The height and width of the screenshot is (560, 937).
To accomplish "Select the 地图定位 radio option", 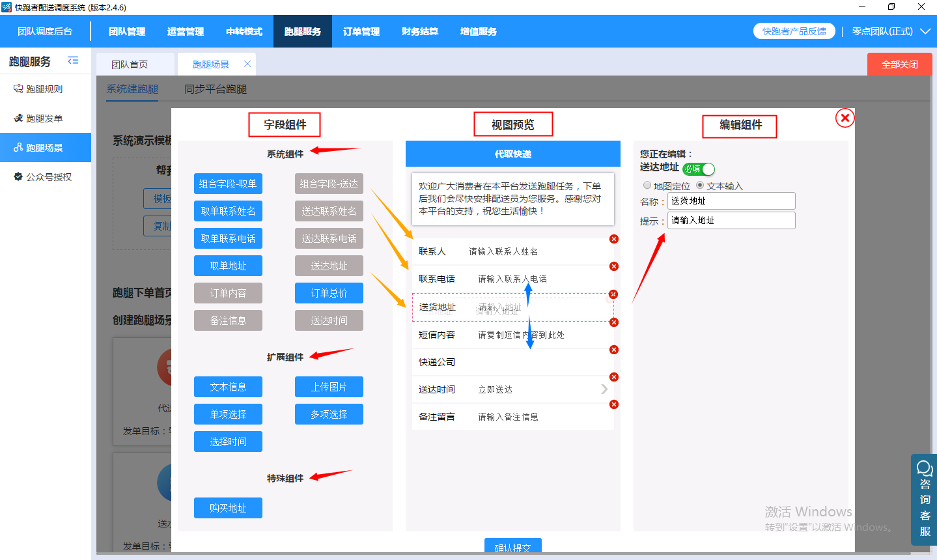I will click(x=647, y=186).
